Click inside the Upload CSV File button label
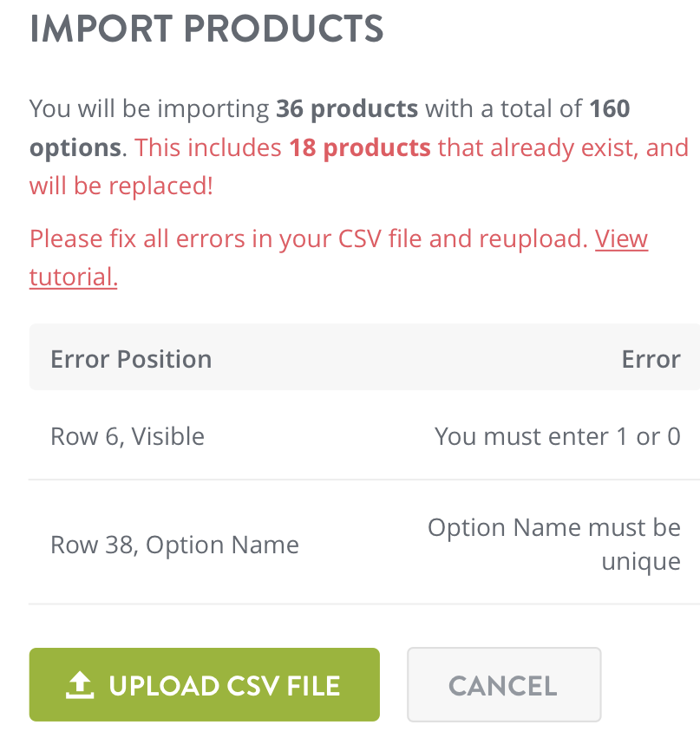 226,684
